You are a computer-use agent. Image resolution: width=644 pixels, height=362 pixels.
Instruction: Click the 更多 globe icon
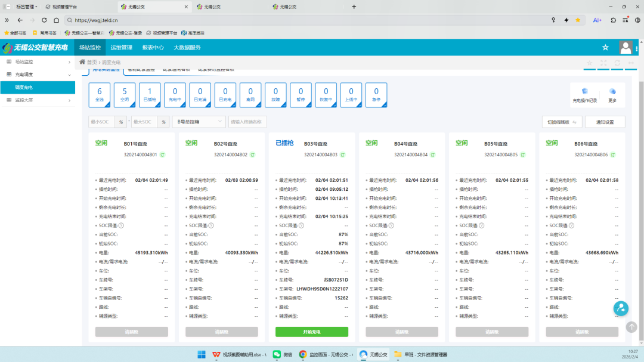click(x=612, y=92)
